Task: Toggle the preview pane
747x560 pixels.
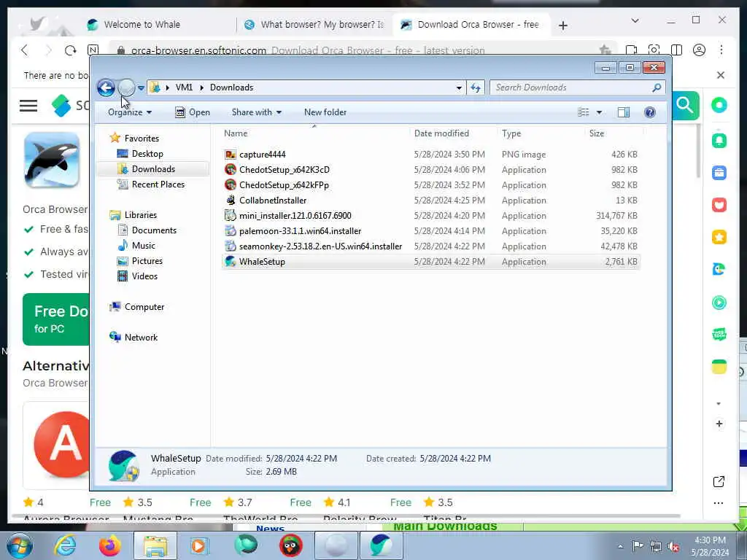Action: [624, 112]
